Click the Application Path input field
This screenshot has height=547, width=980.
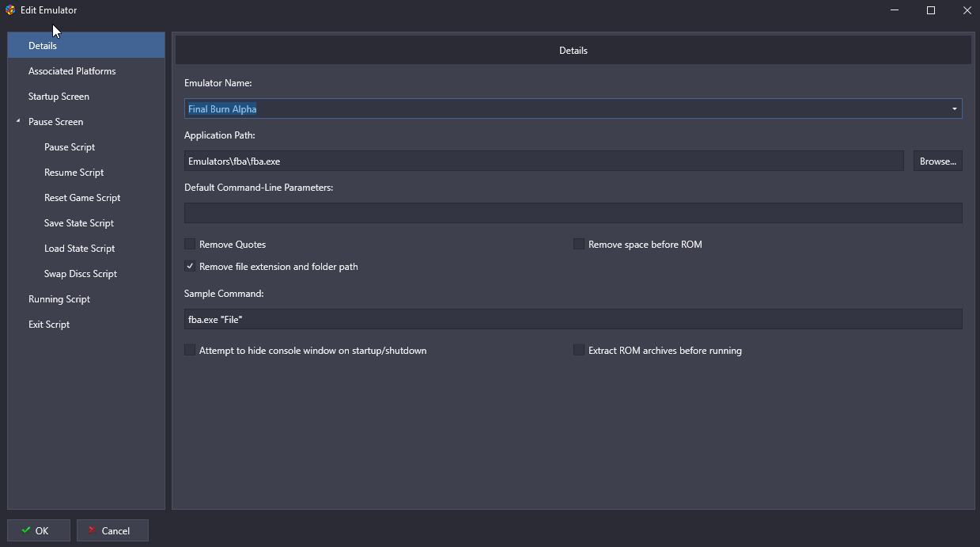[544, 161]
